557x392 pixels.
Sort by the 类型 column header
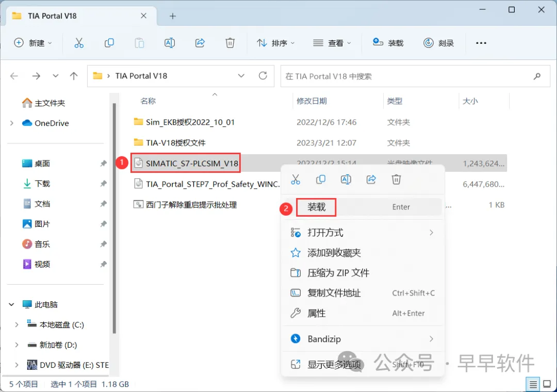pos(395,101)
